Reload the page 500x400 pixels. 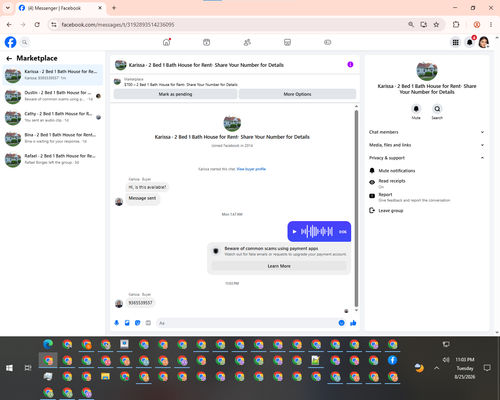pos(37,25)
